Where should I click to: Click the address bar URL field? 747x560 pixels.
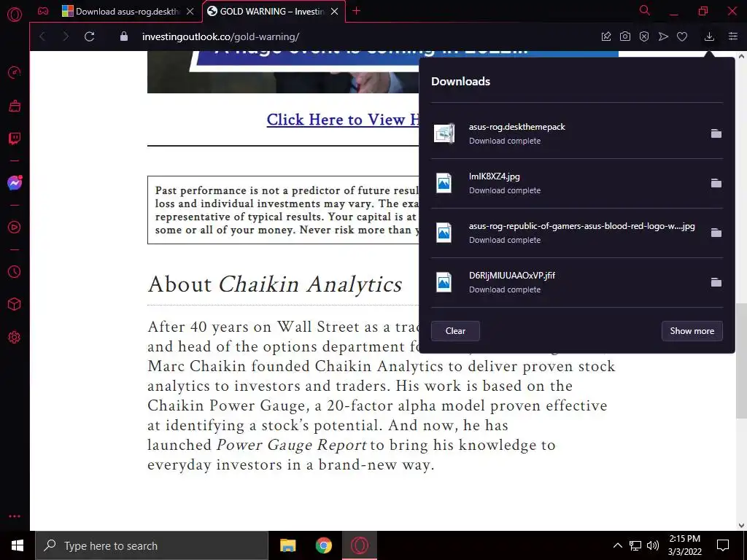point(362,36)
